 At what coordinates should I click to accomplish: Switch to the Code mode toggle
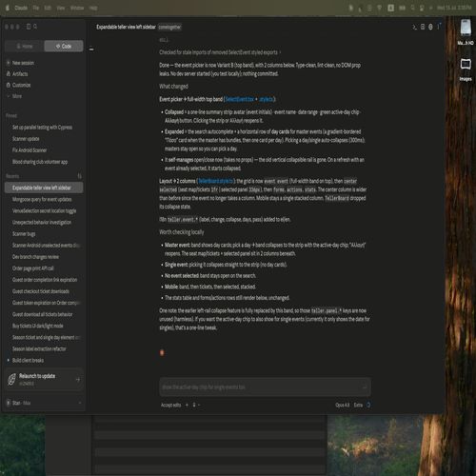[64, 46]
